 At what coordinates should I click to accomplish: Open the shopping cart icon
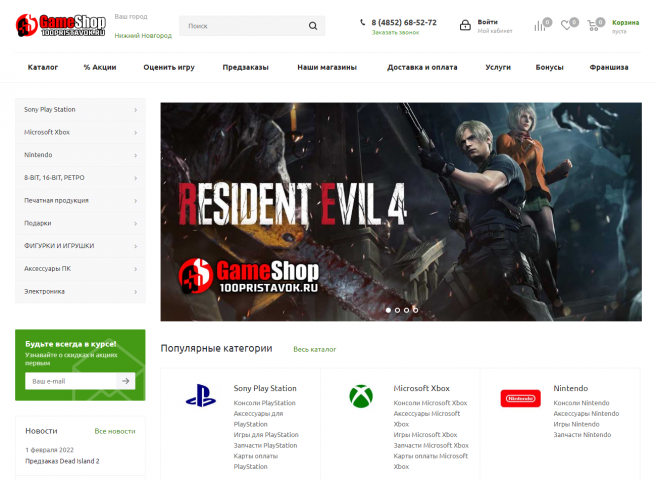click(x=592, y=26)
